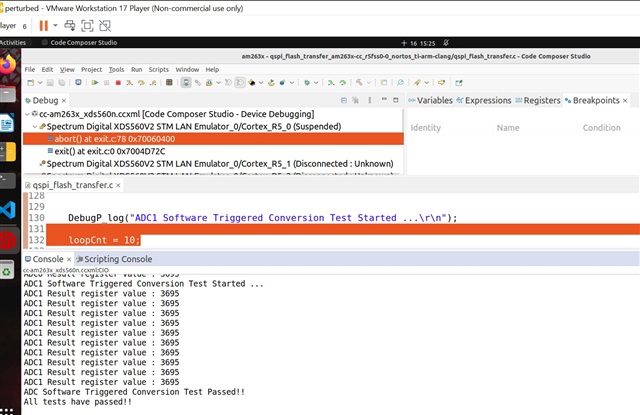Image resolution: width=640 pixels, height=415 pixels.
Task: Open the Scripts menu
Action: click(159, 69)
